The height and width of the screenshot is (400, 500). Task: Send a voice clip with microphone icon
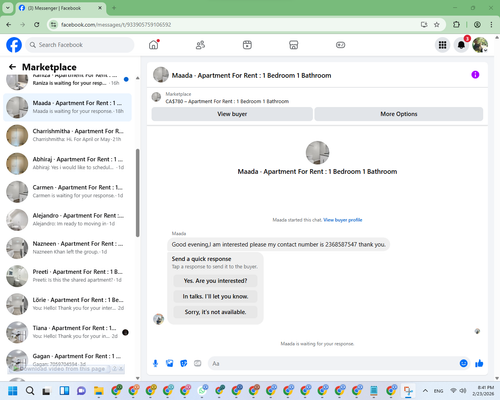click(155, 363)
